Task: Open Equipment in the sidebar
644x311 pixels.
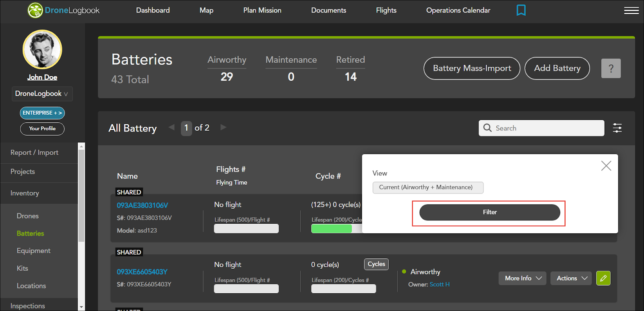Action: pos(33,251)
